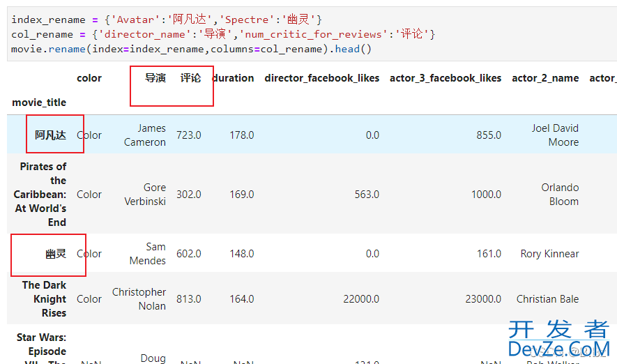Click the 723.0 value cell
Screen dimensions: 617x364
188,135
